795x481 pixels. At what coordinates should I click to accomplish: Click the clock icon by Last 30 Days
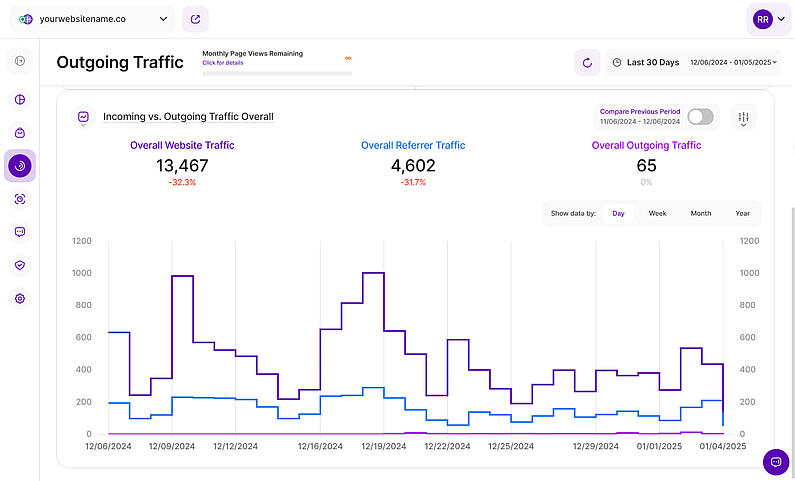coord(617,62)
